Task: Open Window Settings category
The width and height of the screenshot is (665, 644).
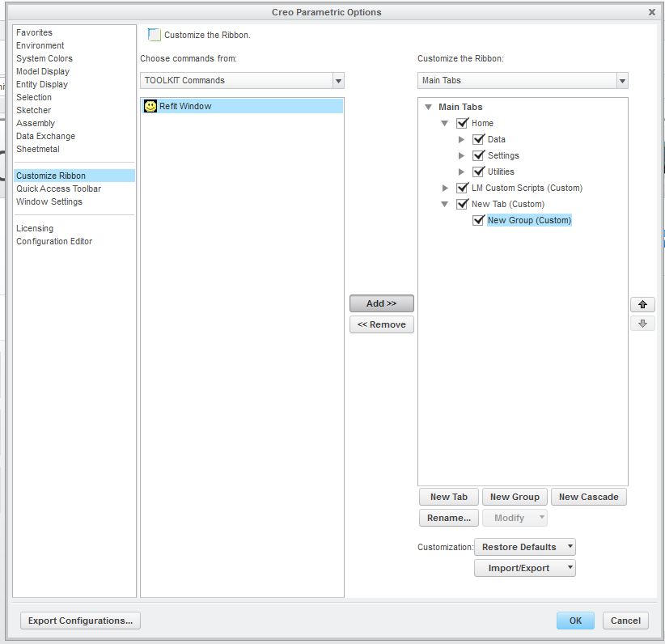Action: click(x=49, y=201)
